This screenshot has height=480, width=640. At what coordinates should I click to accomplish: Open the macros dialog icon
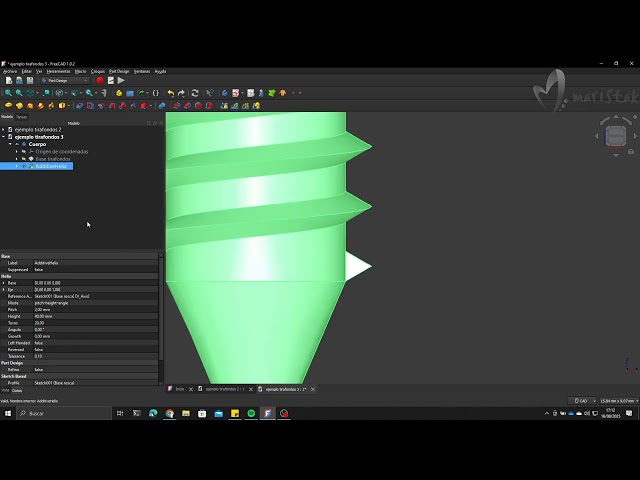111,80
